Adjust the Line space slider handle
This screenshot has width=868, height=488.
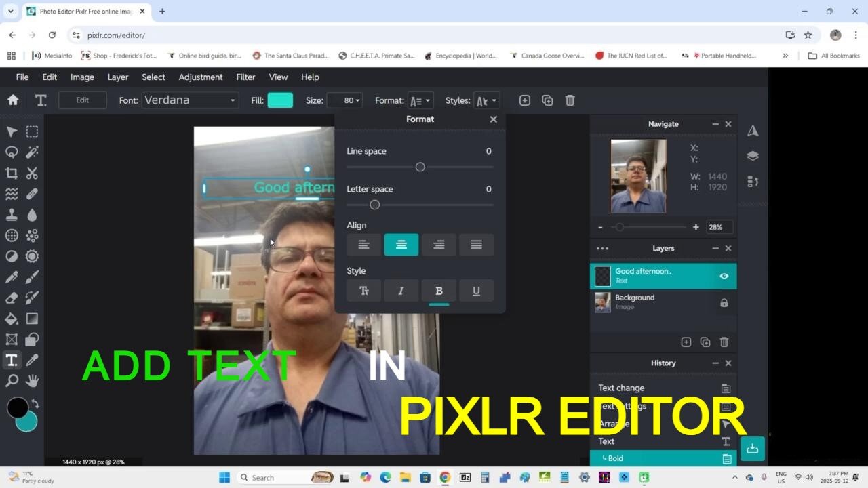pyautogui.click(x=420, y=167)
